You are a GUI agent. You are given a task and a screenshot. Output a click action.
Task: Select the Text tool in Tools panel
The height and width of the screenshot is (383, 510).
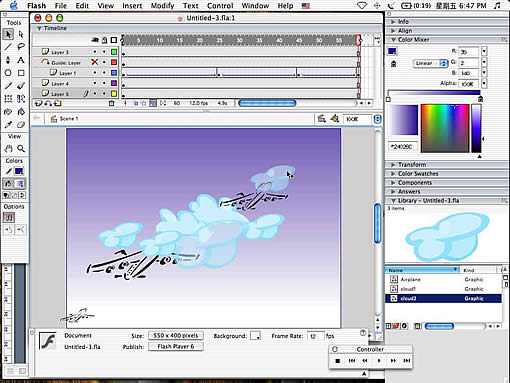(x=21, y=60)
